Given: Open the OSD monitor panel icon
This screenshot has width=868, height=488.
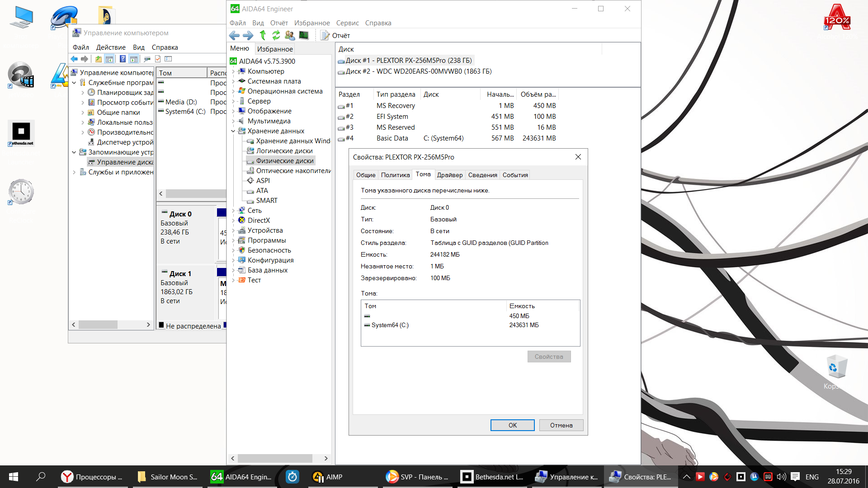Looking at the screenshot, I should pos(304,35).
